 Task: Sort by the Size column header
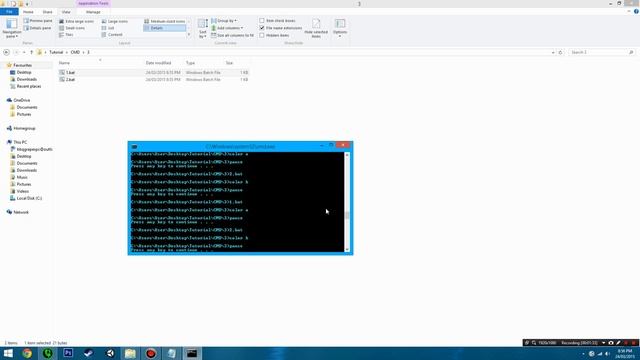click(229, 63)
